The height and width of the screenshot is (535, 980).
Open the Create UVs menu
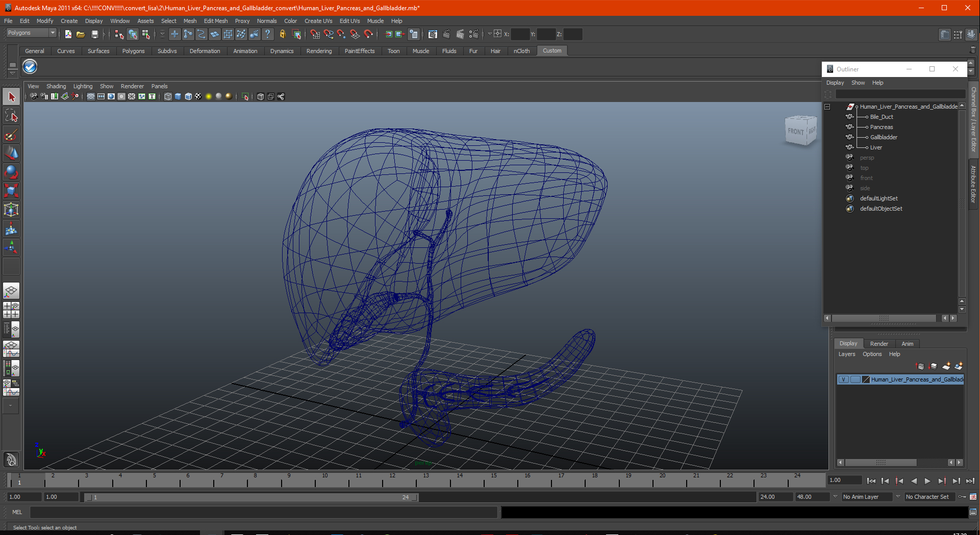pyautogui.click(x=318, y=21)
